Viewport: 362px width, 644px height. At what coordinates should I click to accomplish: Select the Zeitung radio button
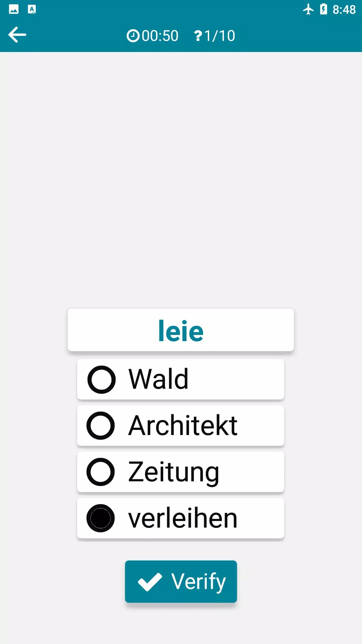101,472
